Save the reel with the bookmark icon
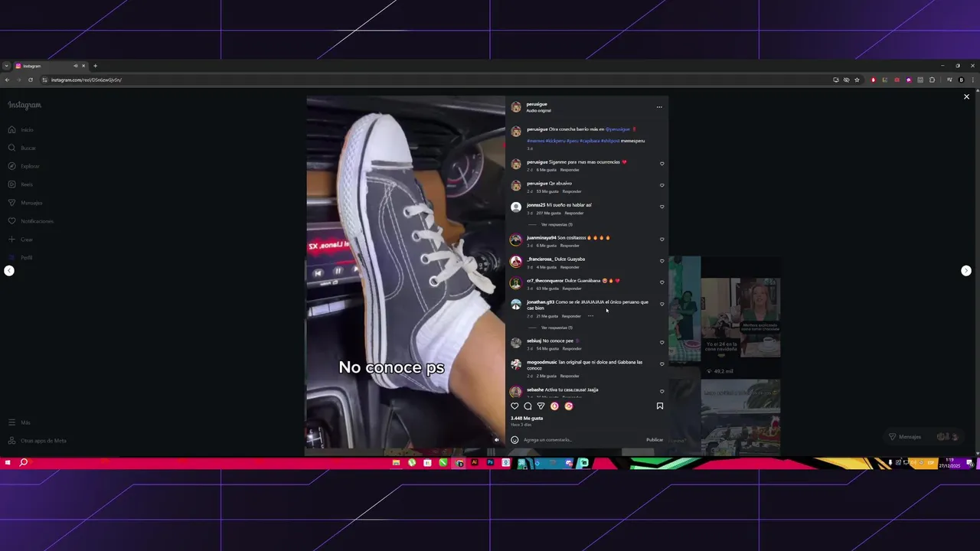 [659, 406]
